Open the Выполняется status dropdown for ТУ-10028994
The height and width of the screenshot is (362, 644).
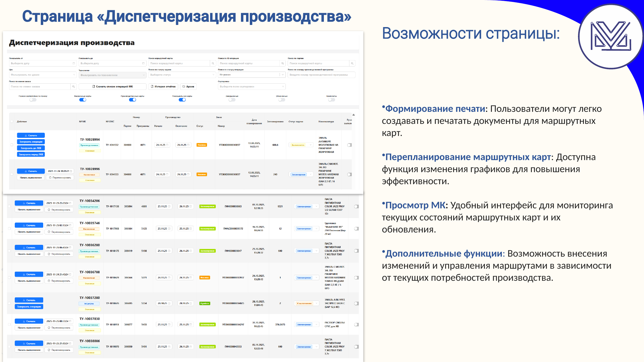tap(301, 145)
